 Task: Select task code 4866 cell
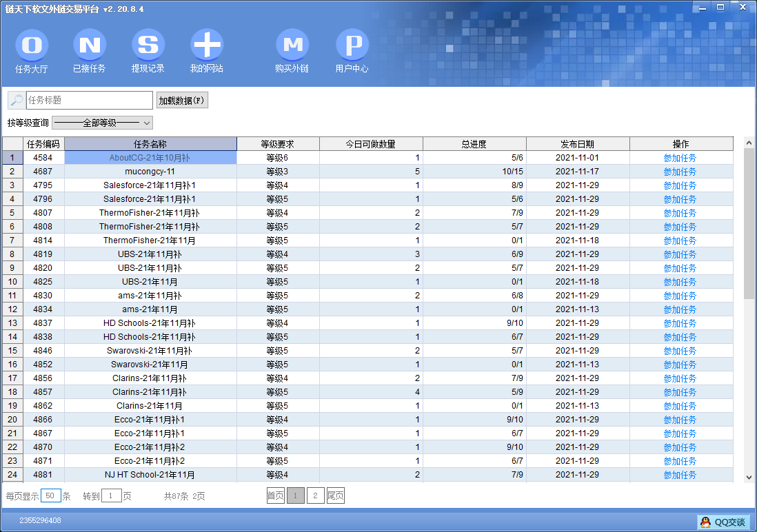(x=43, y=420)
